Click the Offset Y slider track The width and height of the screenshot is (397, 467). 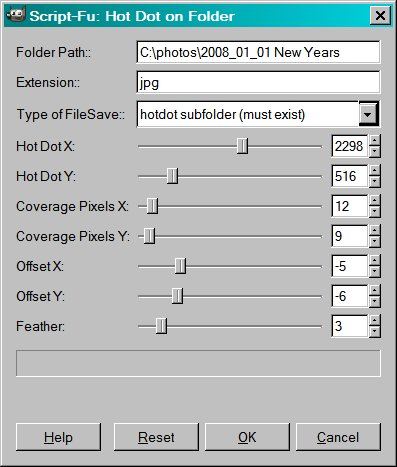click(x=230, y=296)
